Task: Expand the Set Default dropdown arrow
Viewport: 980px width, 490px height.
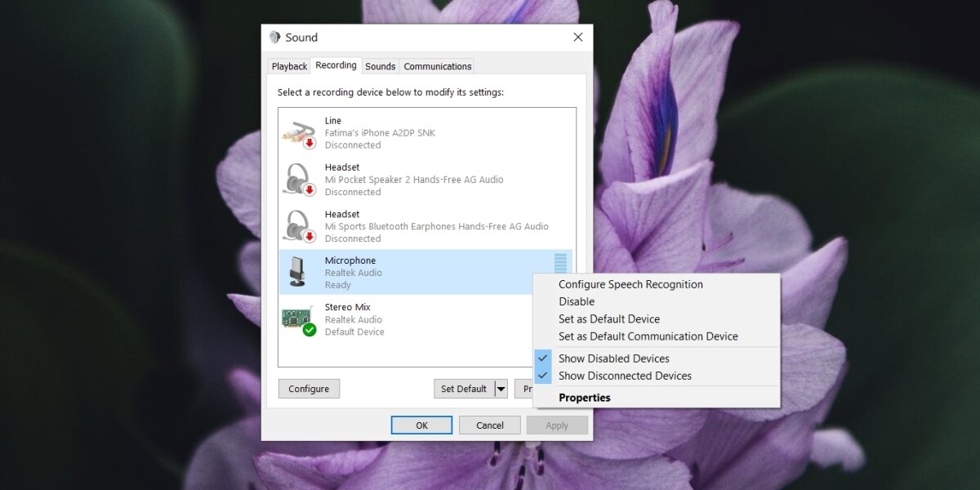Action: coord(501,389)
